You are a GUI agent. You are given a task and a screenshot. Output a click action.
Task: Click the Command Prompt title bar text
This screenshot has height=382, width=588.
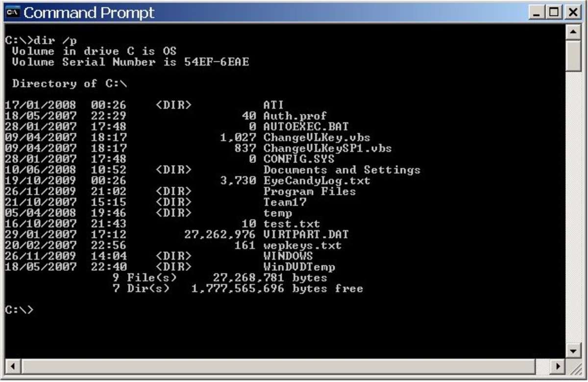pos(91,12)
